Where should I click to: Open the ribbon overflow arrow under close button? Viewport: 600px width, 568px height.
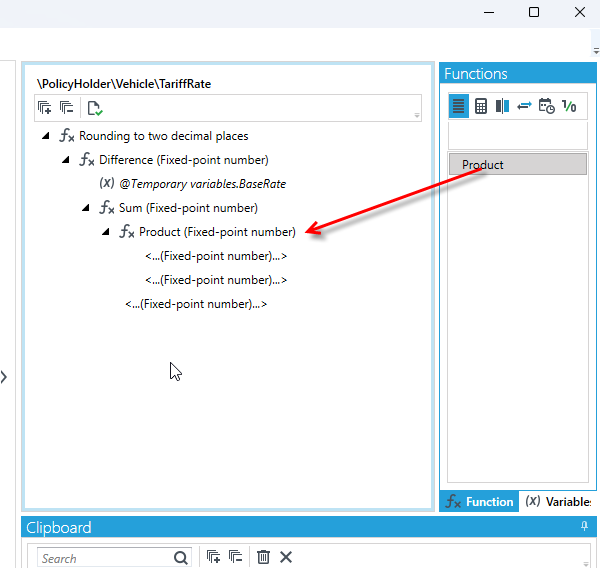(x=596, y=51)
